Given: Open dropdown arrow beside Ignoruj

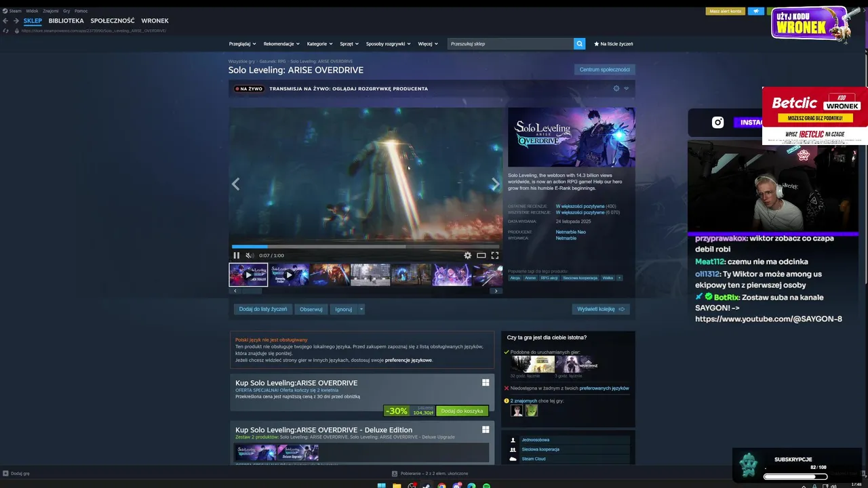Looking at the screenshot, I should tap(361, 309).
